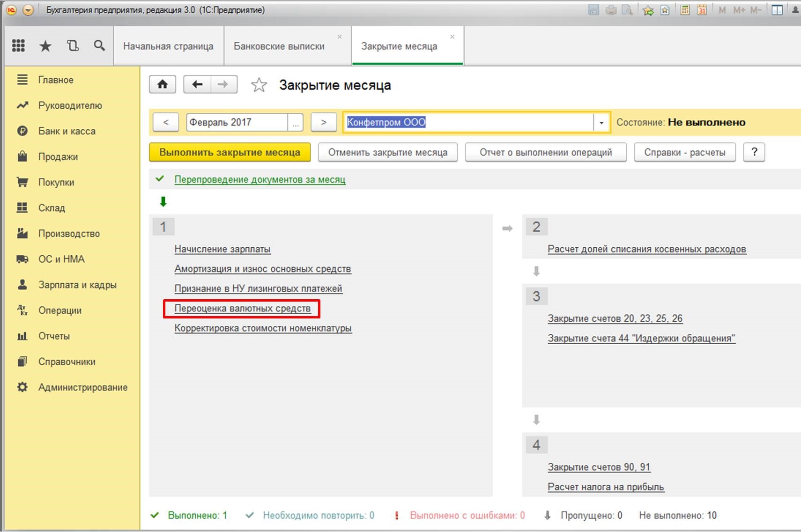This screenshot has height=532, width=801.
Task: Open the sections menu grid icon
Action: (18, 45)
